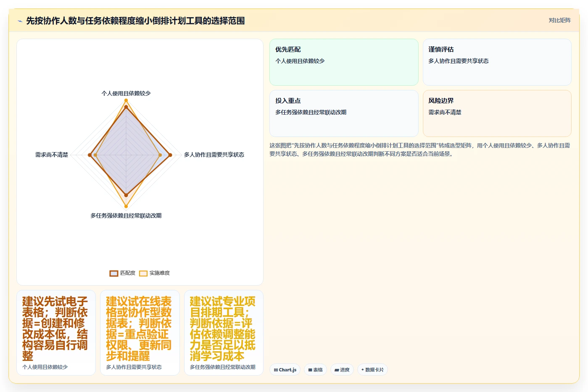Click the 建议先试电子表格 recommendation card
Image resolution: width=588 pixels, height=392 pixels.
(56, 333)
